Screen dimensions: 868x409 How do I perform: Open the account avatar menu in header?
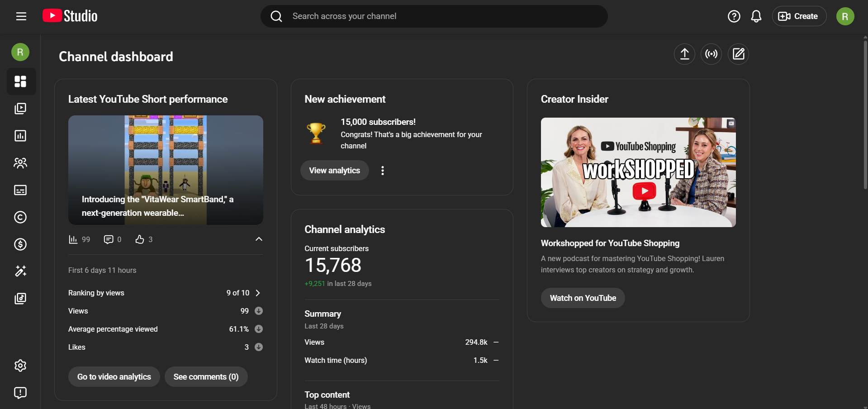[x=845, y=16]
